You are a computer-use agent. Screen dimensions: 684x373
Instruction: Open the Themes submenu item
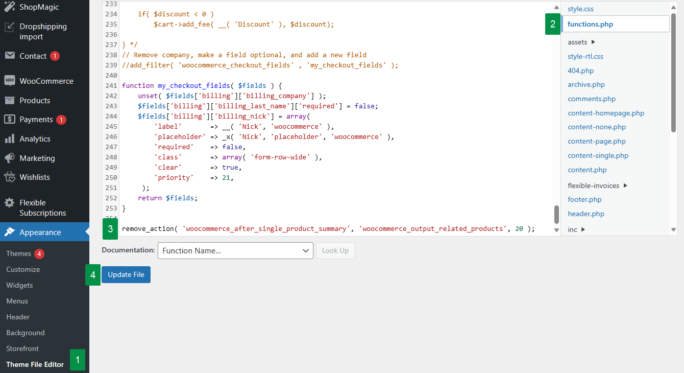click(x=18, y=253)
